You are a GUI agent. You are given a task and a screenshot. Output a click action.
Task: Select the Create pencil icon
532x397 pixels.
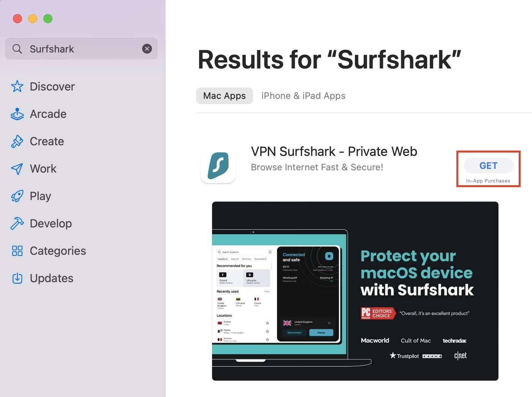(17, 141)
